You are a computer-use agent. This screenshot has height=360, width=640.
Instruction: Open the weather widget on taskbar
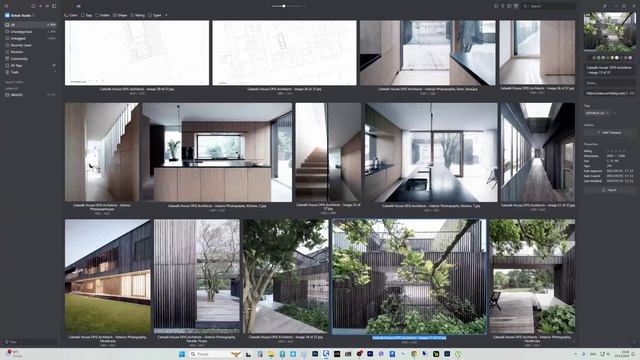click(13, 354)
